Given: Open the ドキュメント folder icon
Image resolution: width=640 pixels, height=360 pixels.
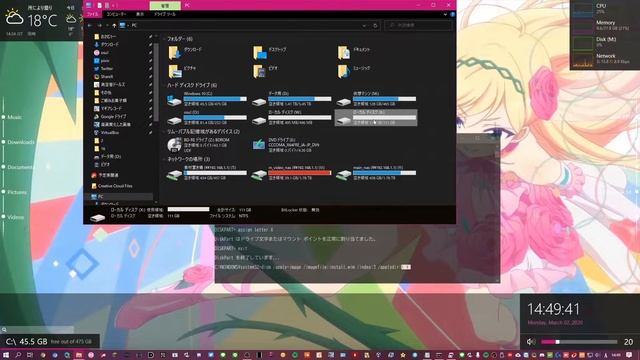Looking at the screenshot, I should (x=344, y=52).
